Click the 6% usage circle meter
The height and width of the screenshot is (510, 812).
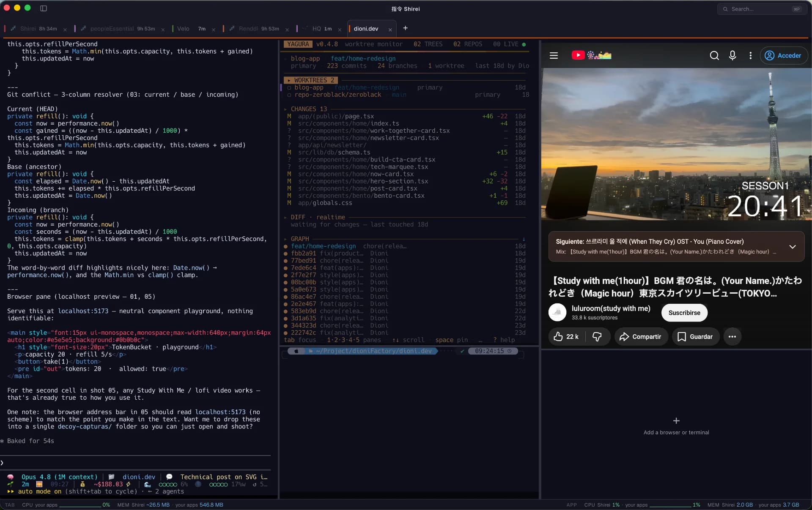168,484
